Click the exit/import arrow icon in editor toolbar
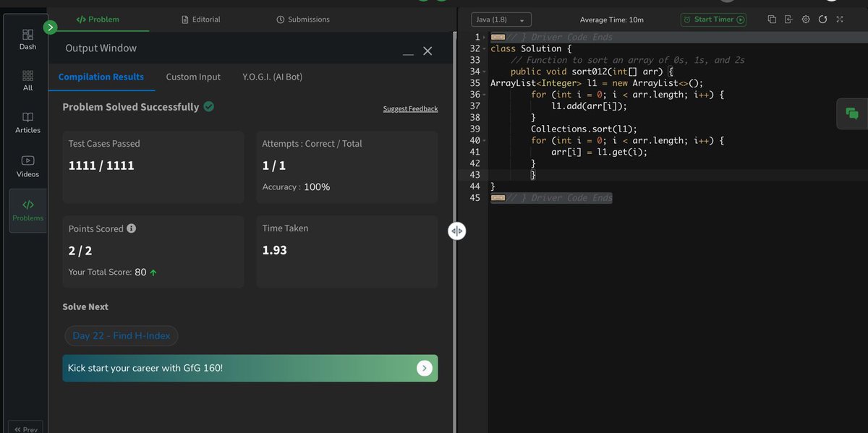 (788, 20)
